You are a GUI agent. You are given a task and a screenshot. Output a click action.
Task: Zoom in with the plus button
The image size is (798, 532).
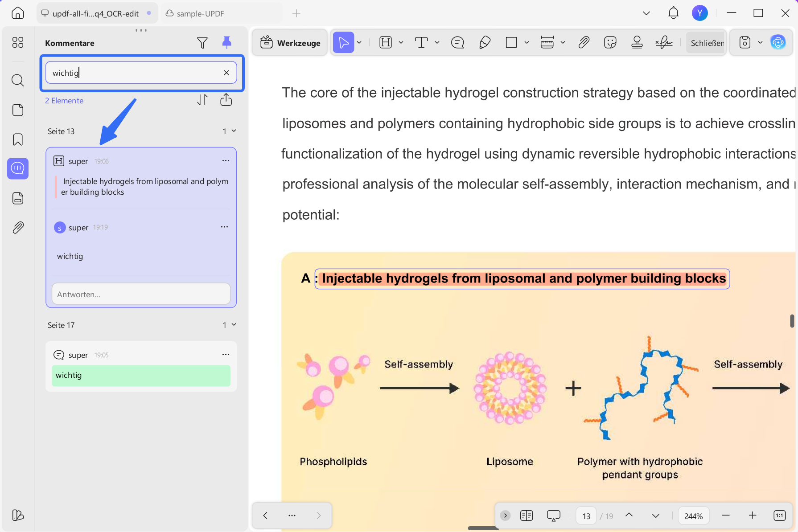pyautogui.click(x=753, y=516)
